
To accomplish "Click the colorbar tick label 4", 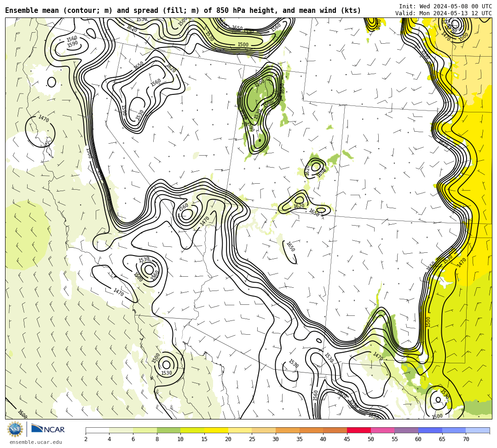I will click(x=110, y=439).
